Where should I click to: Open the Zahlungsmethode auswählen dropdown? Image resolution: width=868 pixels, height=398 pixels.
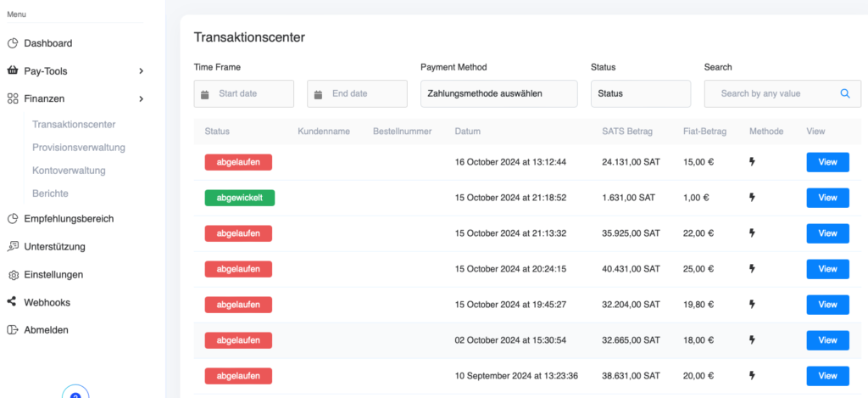tap(498, 93)
